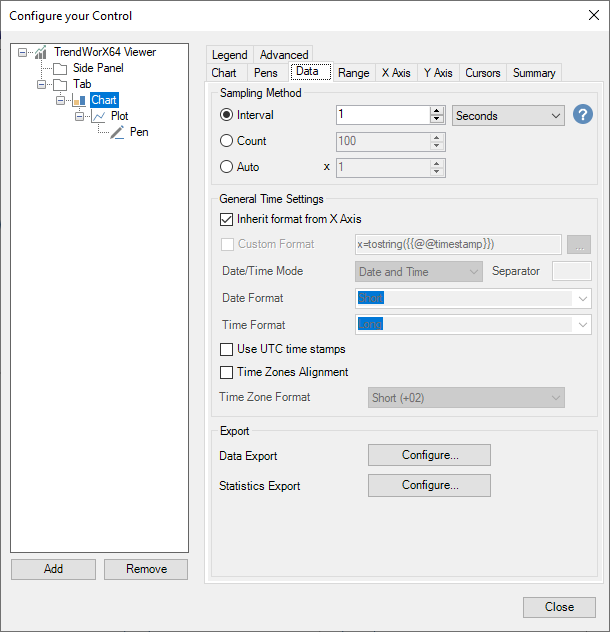
Task: Collapse the Plot tree node
Action: coord(80,116)
